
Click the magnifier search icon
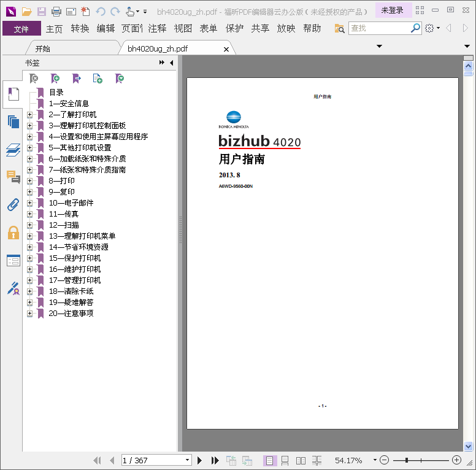(415, 28)
